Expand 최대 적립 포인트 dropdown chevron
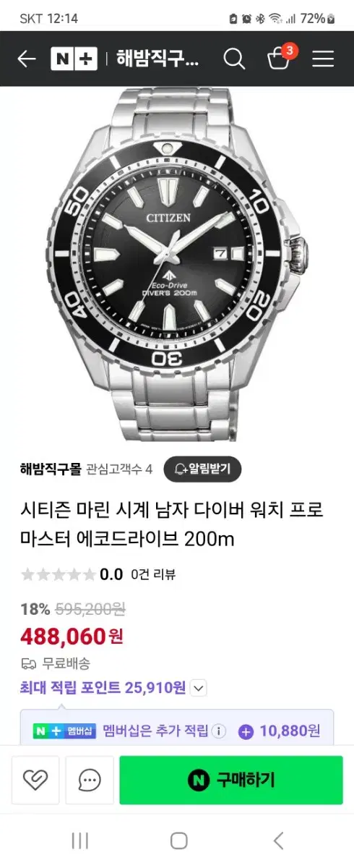This screenshot has height=868, width=354. point(199,687)
